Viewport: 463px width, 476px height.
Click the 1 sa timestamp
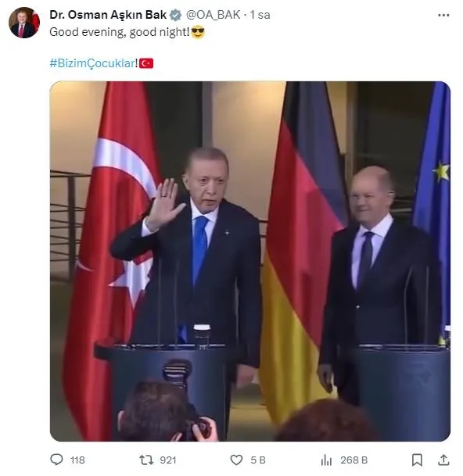(260, 15)
